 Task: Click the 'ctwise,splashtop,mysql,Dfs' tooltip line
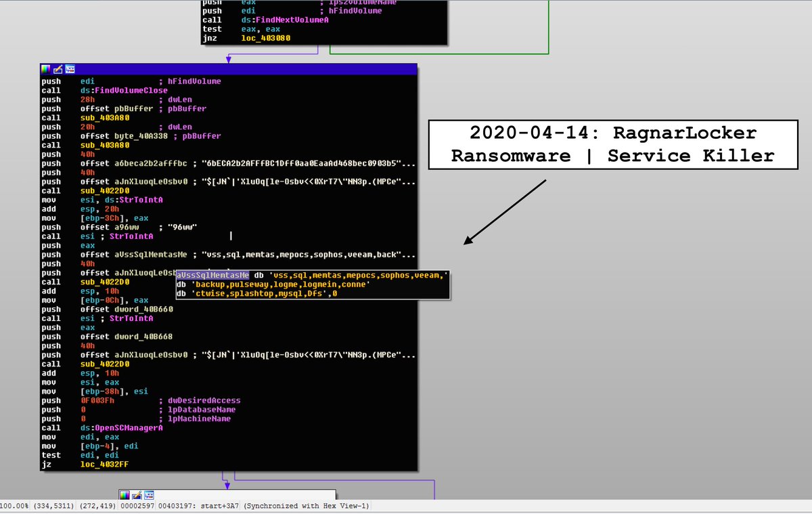coord(256,293)
